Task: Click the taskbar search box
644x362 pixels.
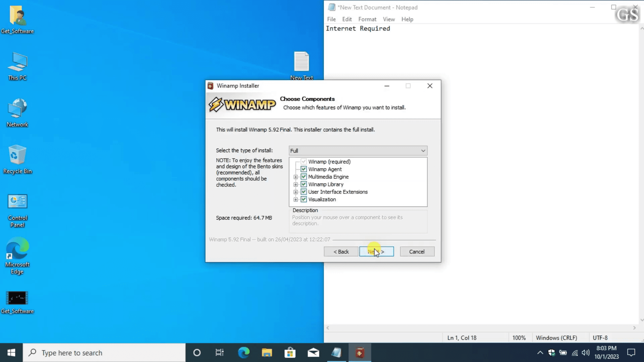Action: [x=104, y=353]
